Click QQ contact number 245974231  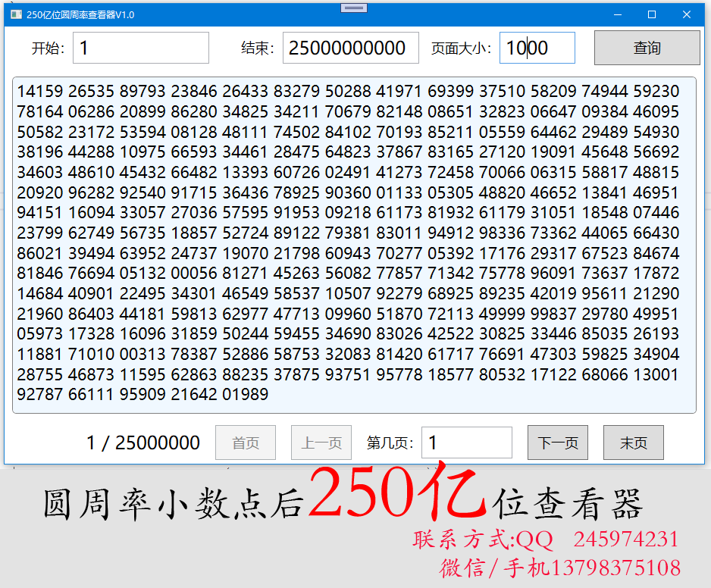click(x=626, y=540)
